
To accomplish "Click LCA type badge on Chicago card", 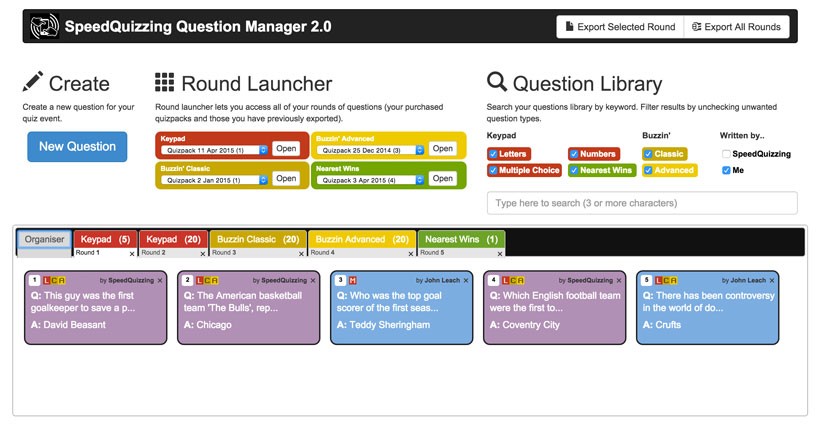I will pyautogui.click(x=207, y=281).
